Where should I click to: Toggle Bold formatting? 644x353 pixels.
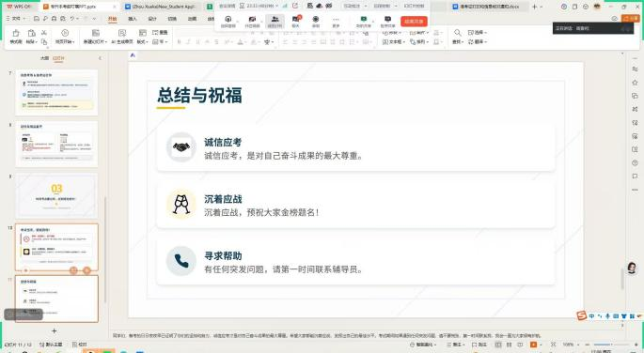179,42
